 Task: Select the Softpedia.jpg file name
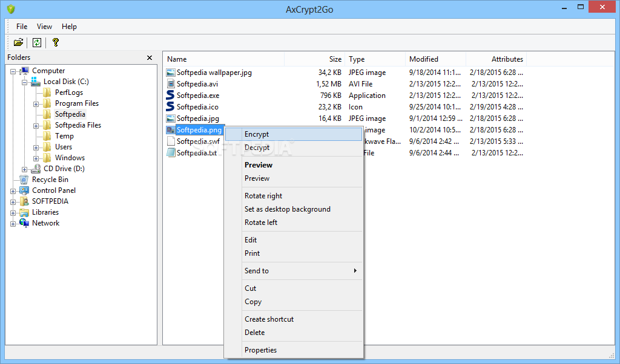click(198, 119)
